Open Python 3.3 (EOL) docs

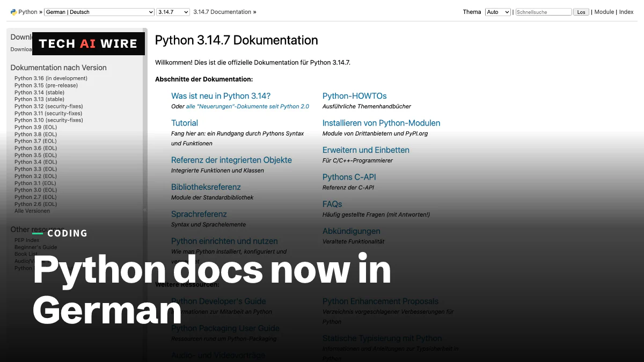tap(35, 169)
